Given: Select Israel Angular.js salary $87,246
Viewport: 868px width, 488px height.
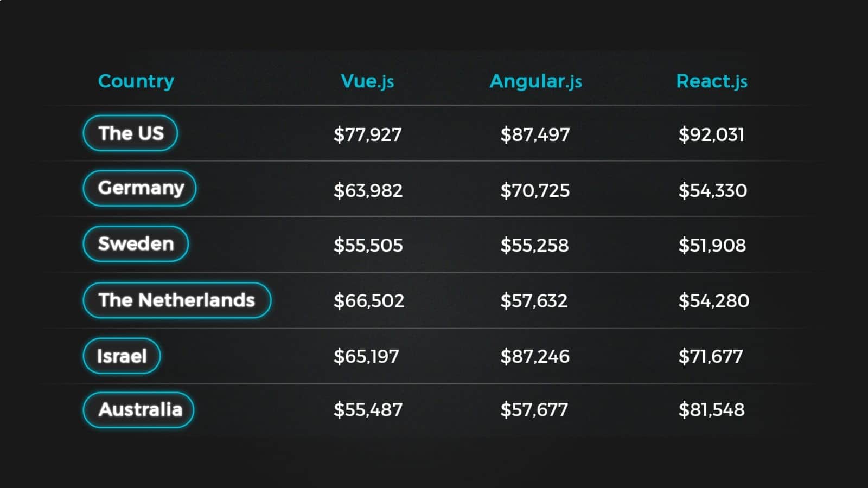Looking at the screenshot, I should (535, 356).
